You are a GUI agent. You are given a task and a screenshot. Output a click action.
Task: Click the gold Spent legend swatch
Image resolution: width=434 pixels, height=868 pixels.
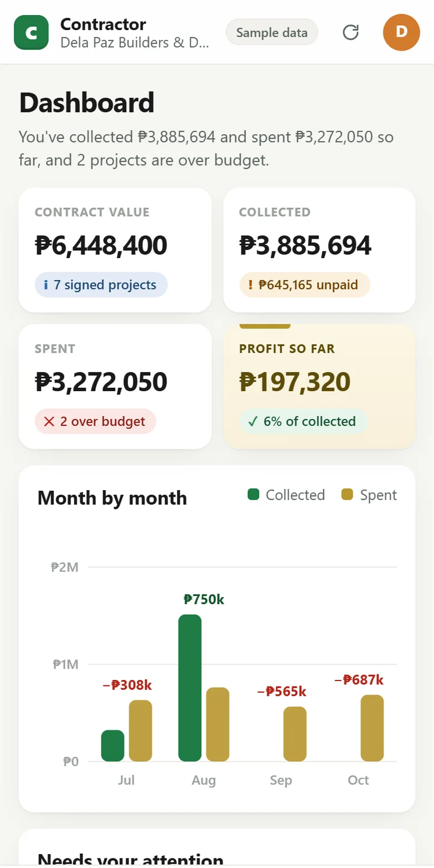click(347, 494)
